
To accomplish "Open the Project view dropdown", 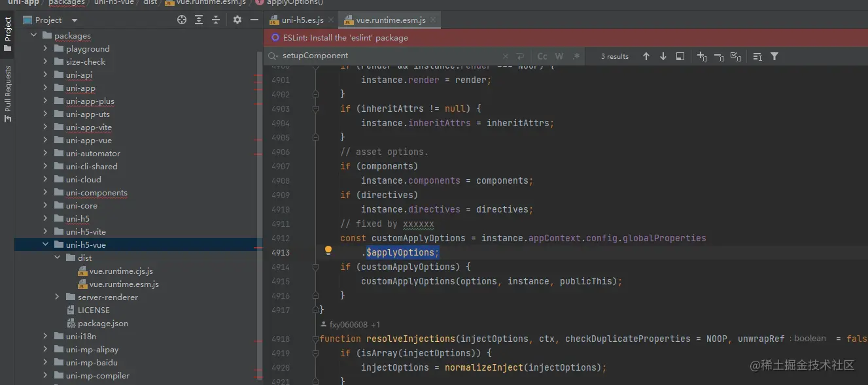I will (x=75, y=20).
